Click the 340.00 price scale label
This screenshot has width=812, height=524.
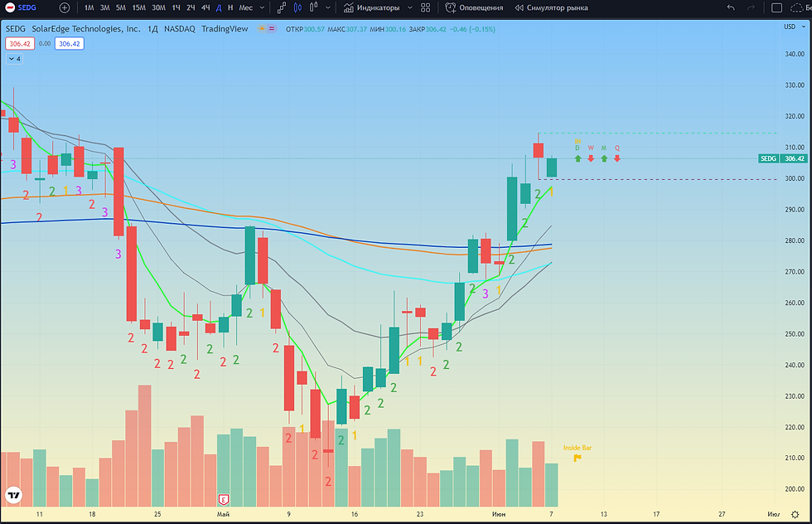click(x=795, y=54)
